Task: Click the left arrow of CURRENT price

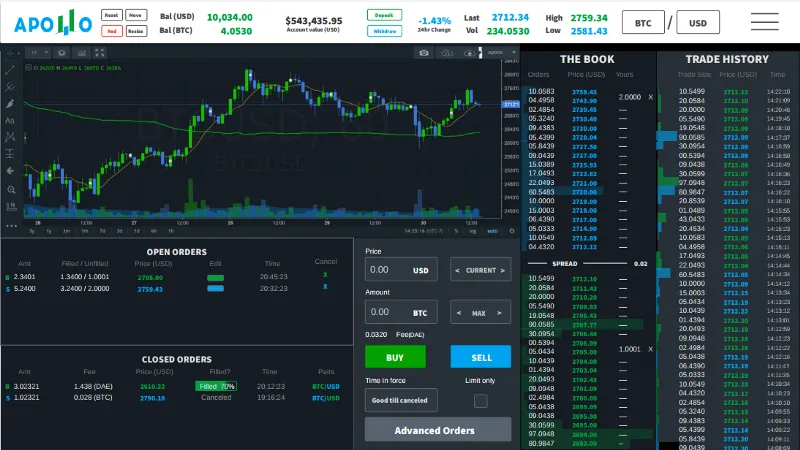Action: click(x=457, y=270)
